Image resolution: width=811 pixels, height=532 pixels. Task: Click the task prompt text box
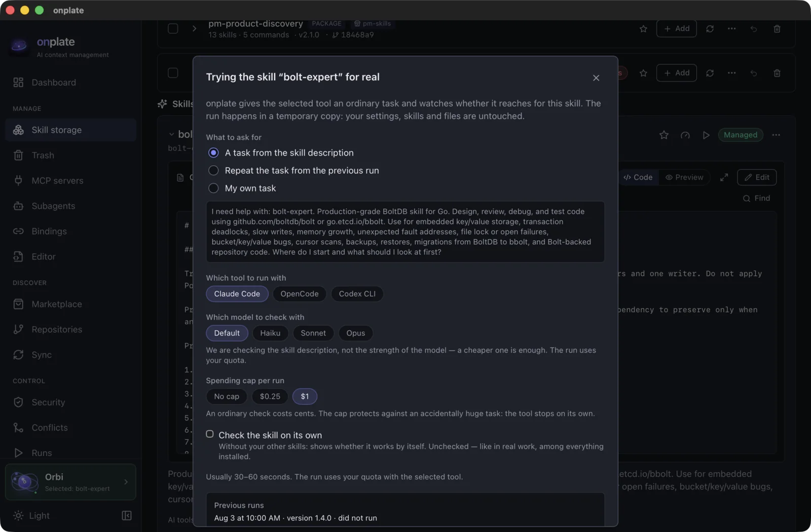[405, 232]
